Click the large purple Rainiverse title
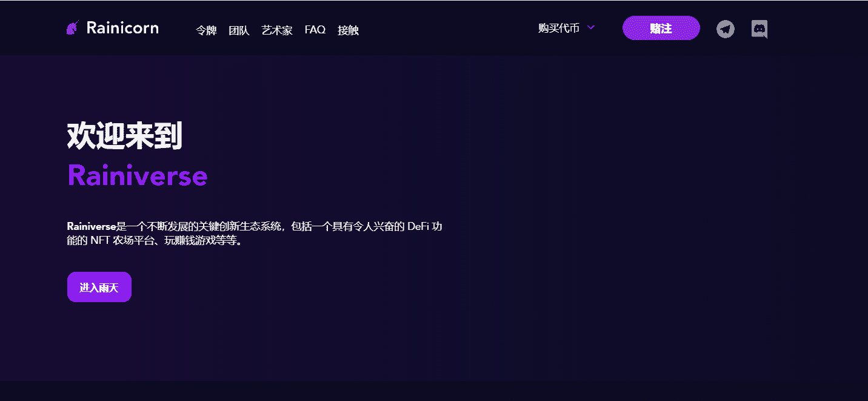Screen dimensions: 868x401 click(137, 176)
